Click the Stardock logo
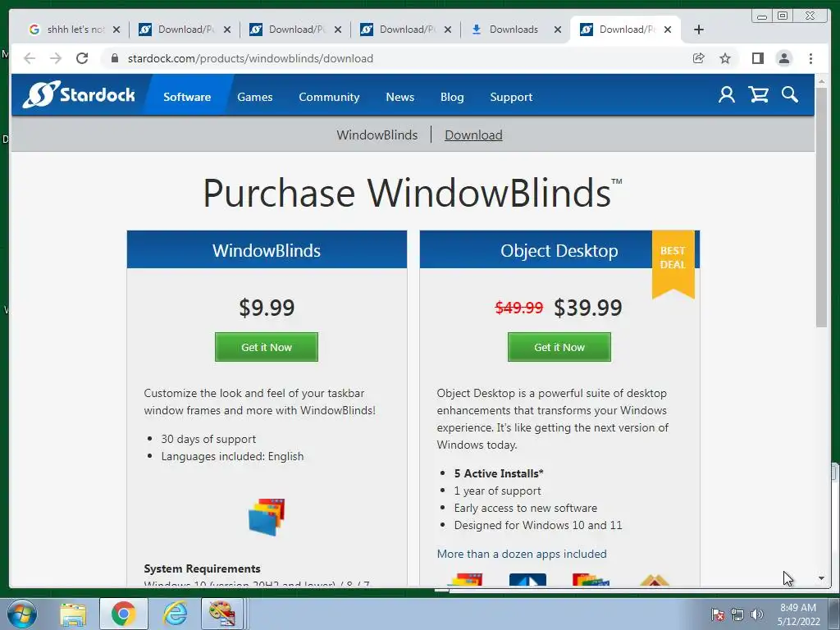The height and width of the screenshot is (630, 840). 79,95
